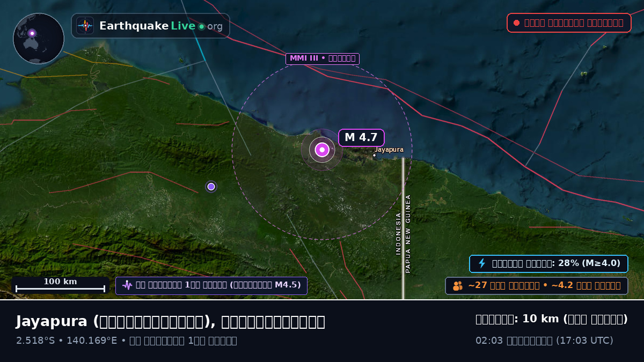The width and height of the screenshot is (644, 362).
Task: Click the smaller purple earthquake marker
Action: click(211, 187)
